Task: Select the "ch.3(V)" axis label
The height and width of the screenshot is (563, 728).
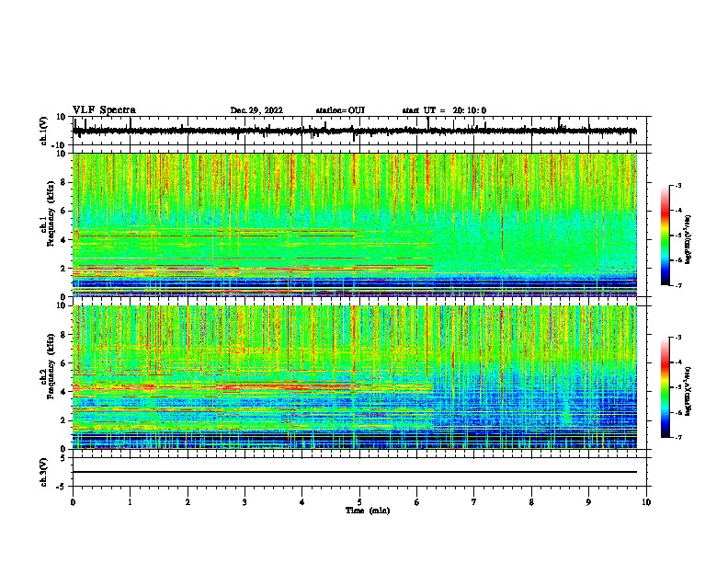Action: [x=44, y=473]
